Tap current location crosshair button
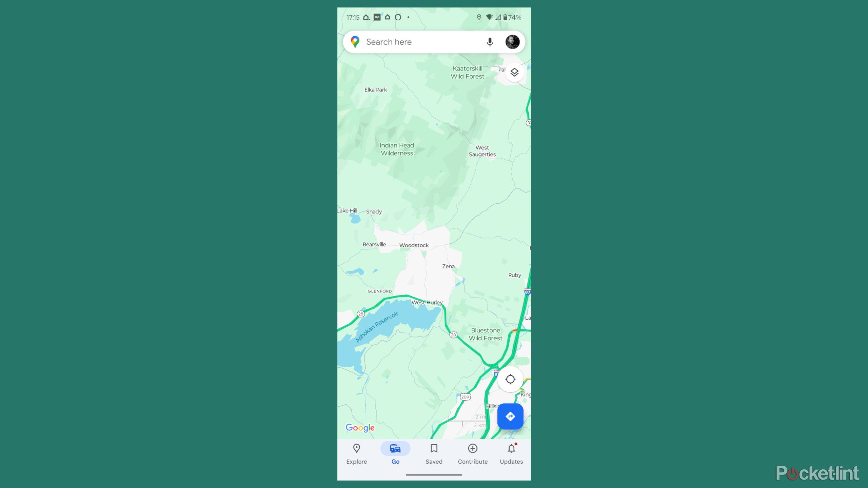868x488 pixels. 510,379
